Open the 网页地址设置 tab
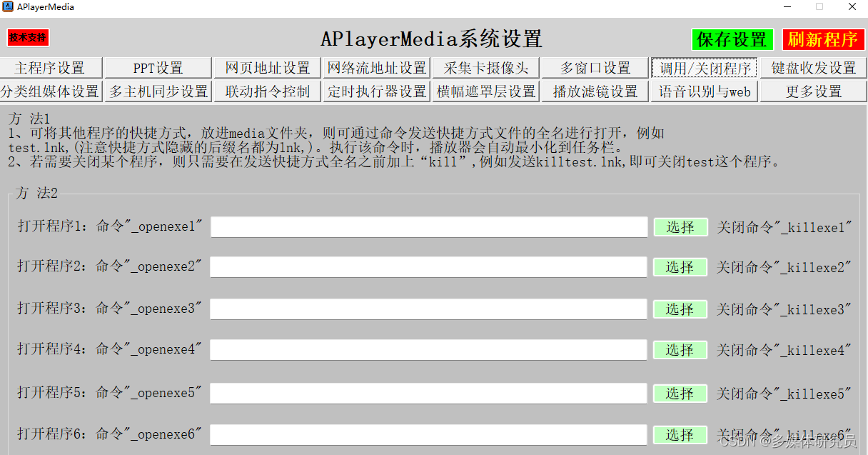Viewport: 868px width, 455px height. click(268, 68)
